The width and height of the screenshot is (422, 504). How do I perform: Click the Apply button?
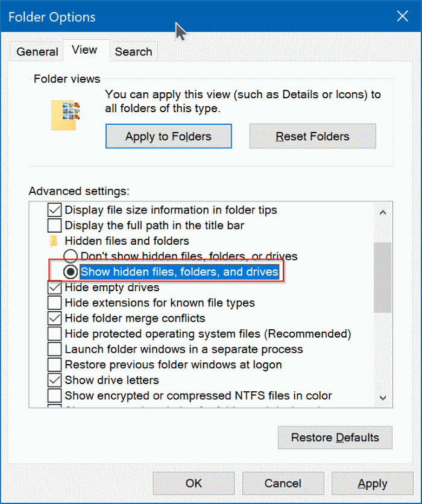coord(372,483)
